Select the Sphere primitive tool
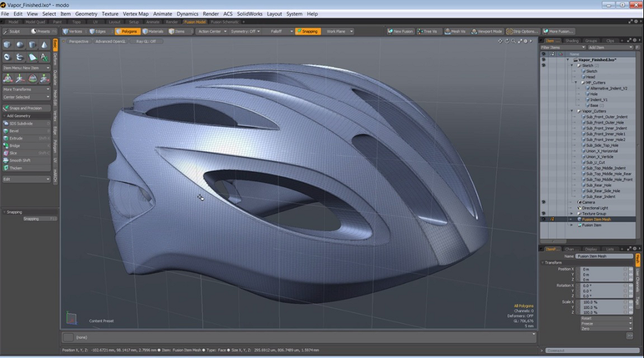Viewport: 644px width, 358px height. coord(19,45)
